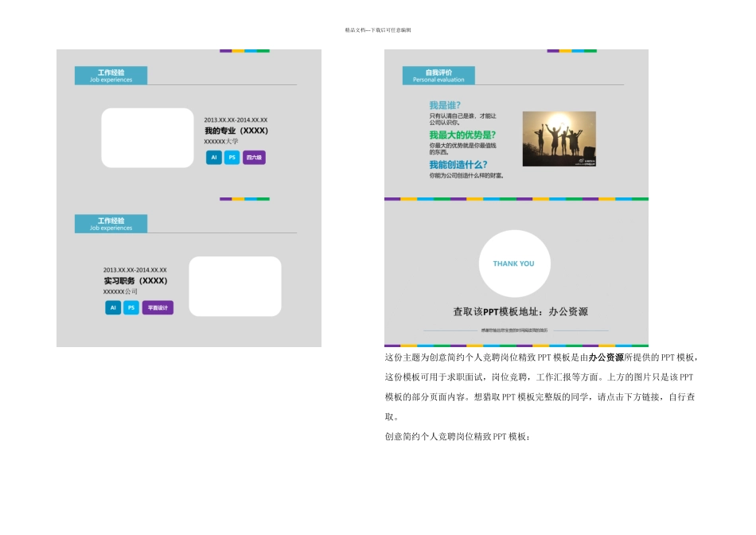The width and height of the screenshot is (756, 535).
Task: Click the heading 我是谁?
Action: tap(445, 105)
